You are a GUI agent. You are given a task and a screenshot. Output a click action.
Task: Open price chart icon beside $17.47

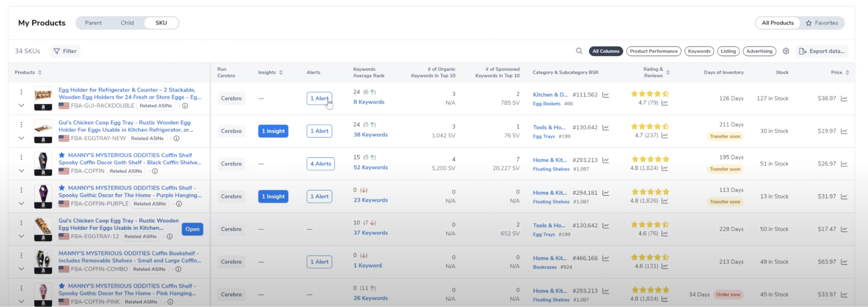click(x=844, y=229)
